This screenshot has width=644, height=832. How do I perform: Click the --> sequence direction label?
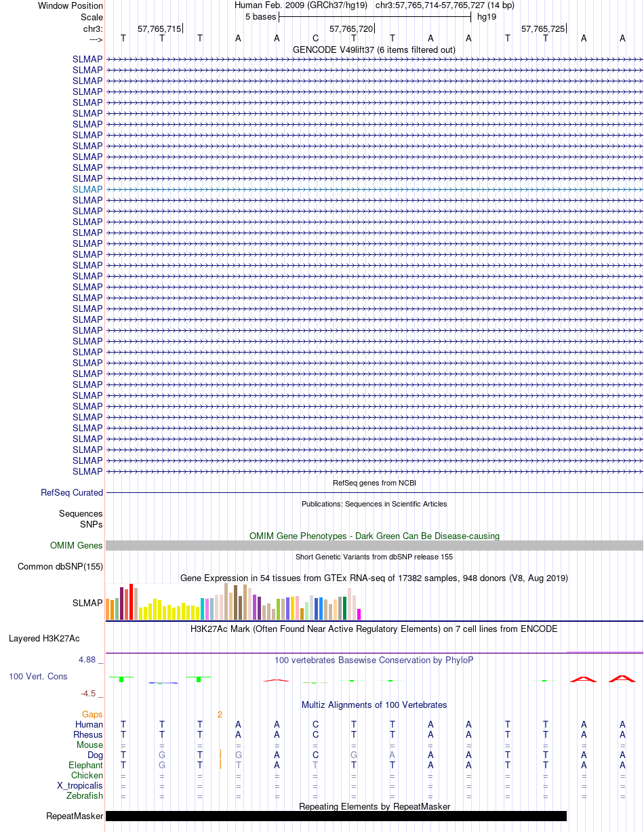point(96,39)
